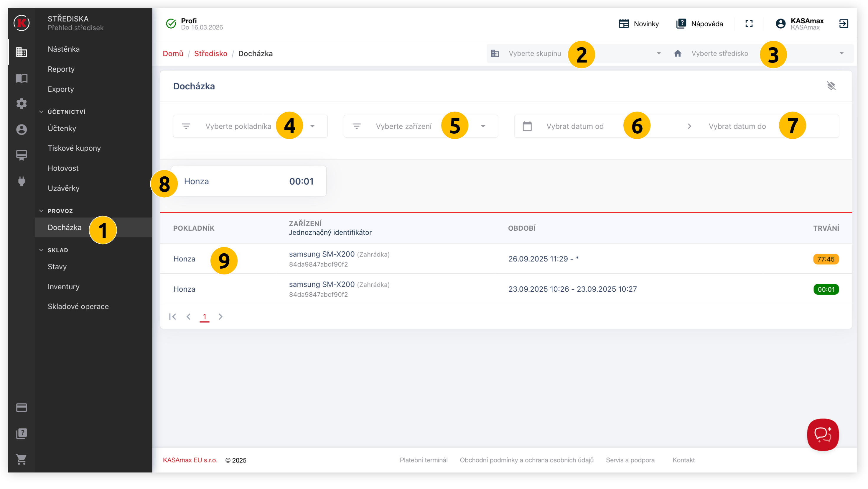Click the shopping cart sidebar icon
Image resolution: width=868 pixels, height=489 pixels.
[x=22, y=459]
